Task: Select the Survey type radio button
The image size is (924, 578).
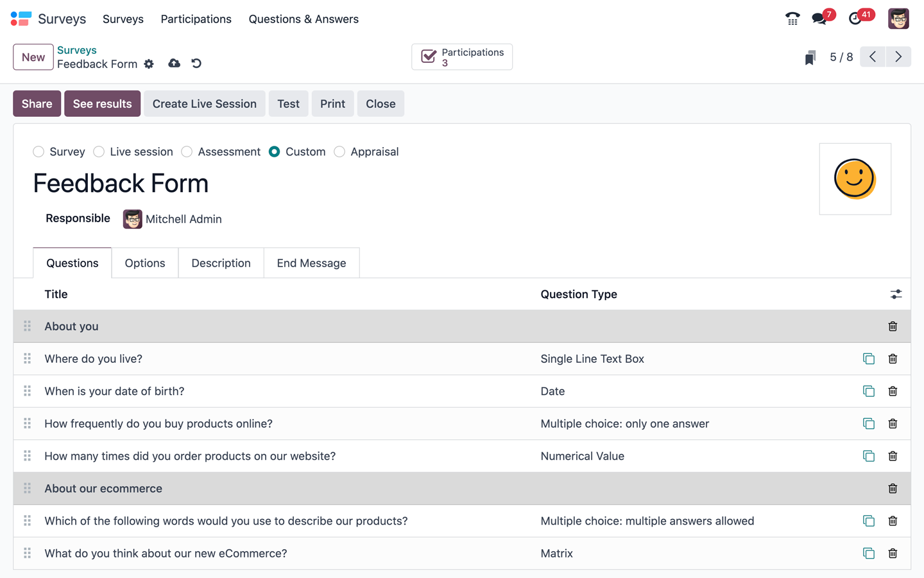Action: point(38,152)
